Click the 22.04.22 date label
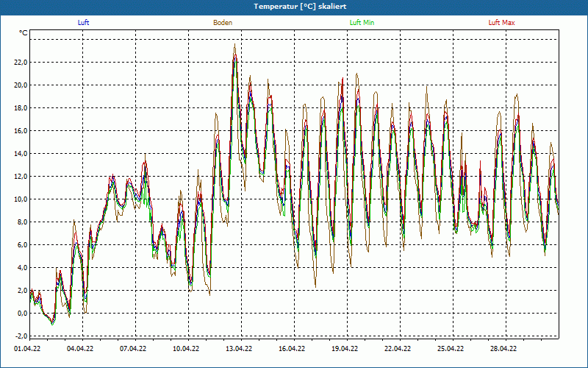 tap(397, 348)
